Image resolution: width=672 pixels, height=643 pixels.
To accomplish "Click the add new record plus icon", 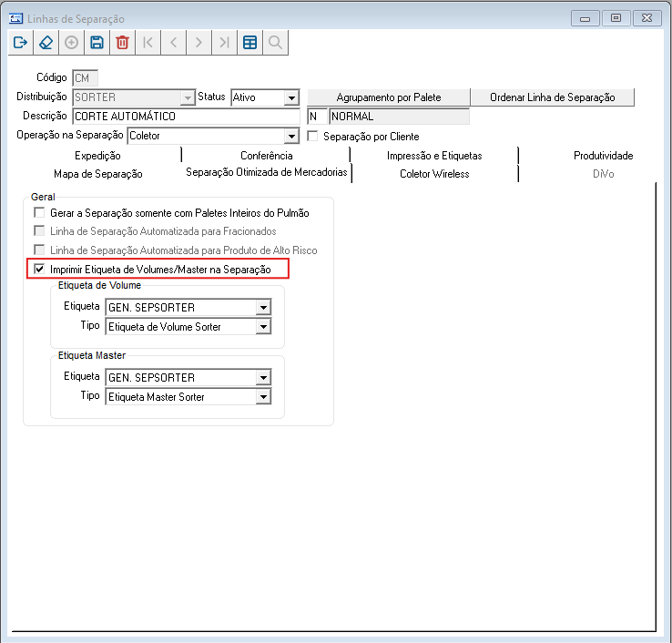I will tap(71, 43).
